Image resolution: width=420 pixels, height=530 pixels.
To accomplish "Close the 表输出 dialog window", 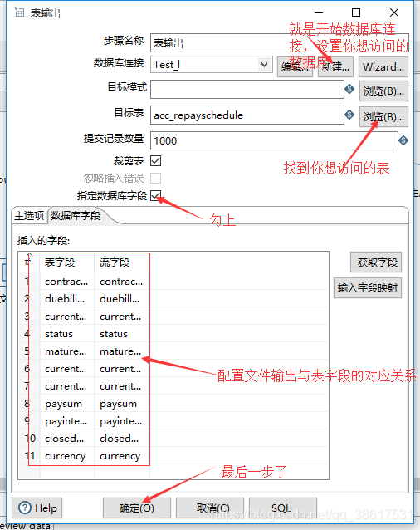I will (394, 12).
